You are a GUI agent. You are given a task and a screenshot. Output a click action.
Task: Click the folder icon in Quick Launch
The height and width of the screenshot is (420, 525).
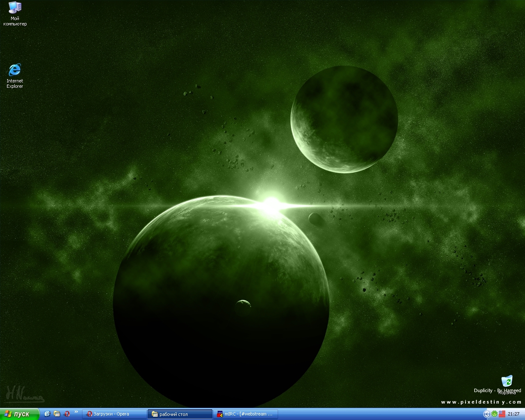(57, 414)
